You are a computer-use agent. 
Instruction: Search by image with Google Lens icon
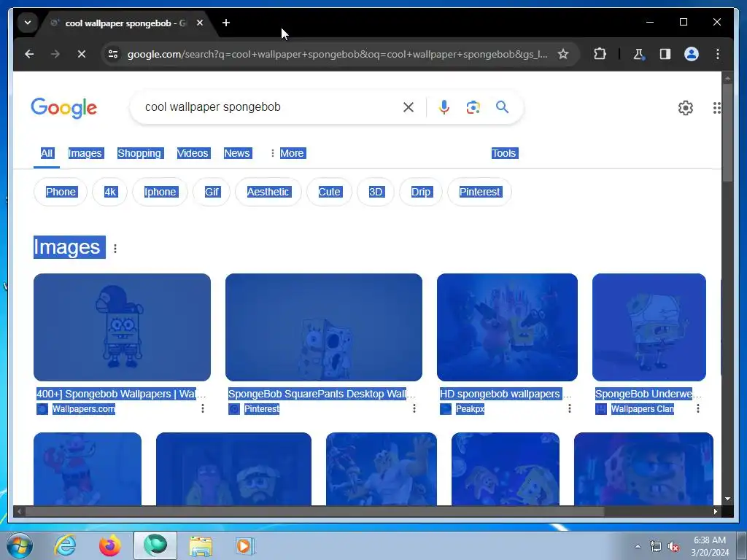coord(473,107)
